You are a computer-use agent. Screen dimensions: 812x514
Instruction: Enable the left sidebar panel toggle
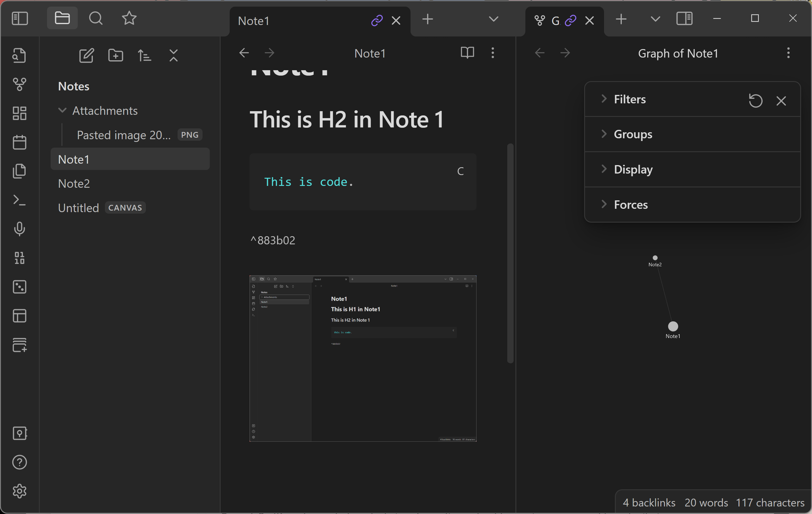click(x=20, y=18)
